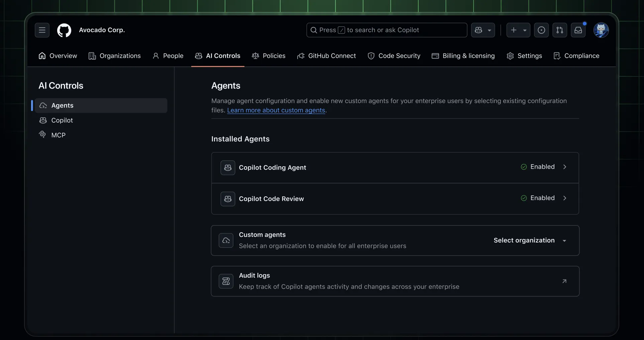Open Audit logs external link arrow
Viewport: 644px width, 340px height.
564,281
